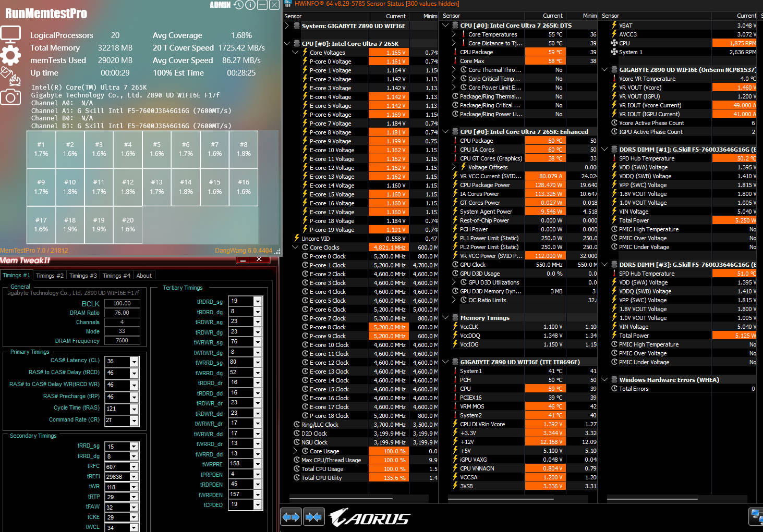Switch to the Timings #1 tab
The image size is (763, 532).
pos(16,275)
